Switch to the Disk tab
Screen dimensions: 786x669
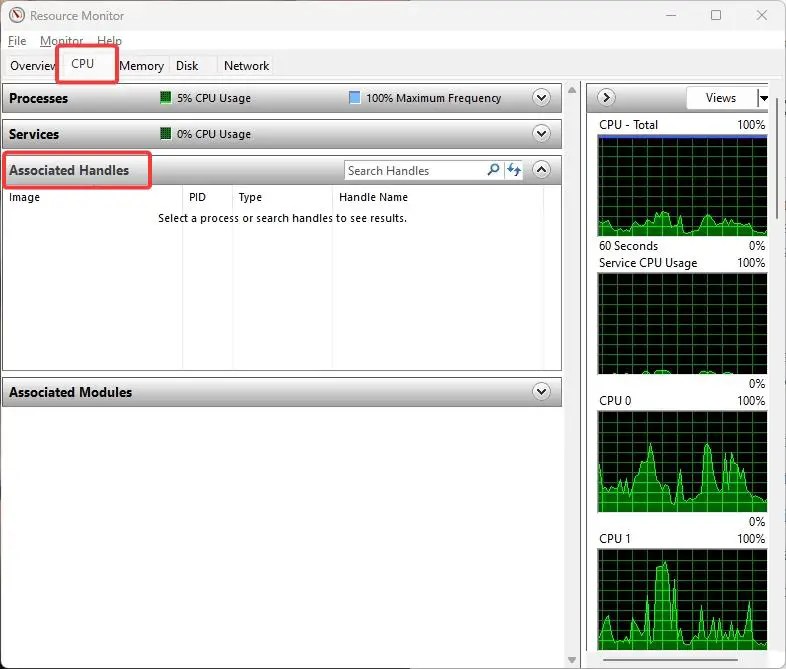187,66
